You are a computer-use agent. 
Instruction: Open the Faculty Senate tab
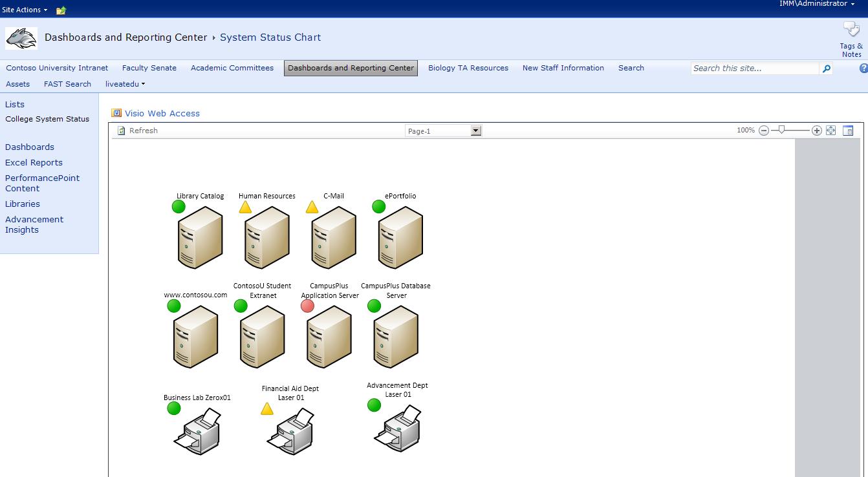coord(149,68)
